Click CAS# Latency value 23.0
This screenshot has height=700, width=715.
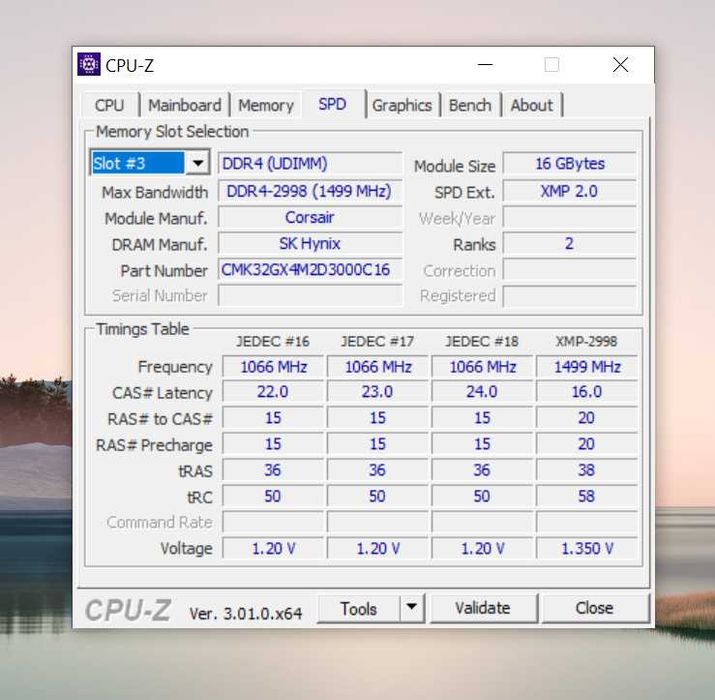coord(378,392)
